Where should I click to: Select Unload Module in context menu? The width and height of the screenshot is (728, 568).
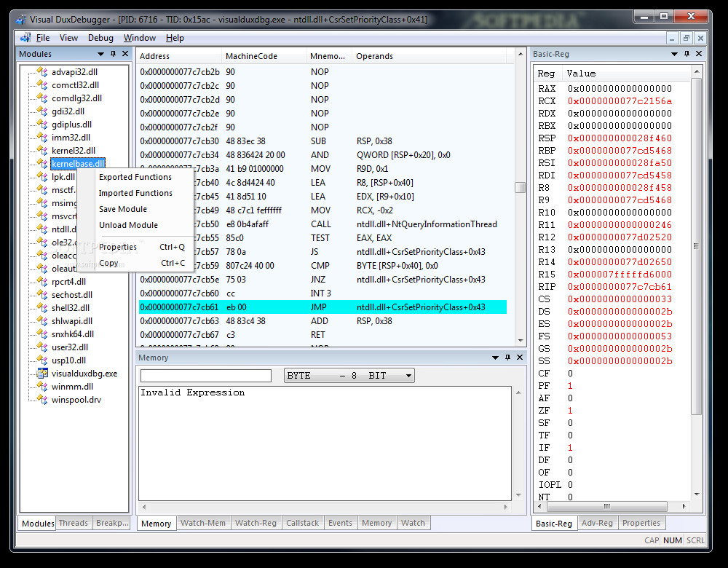coord(135,225)
